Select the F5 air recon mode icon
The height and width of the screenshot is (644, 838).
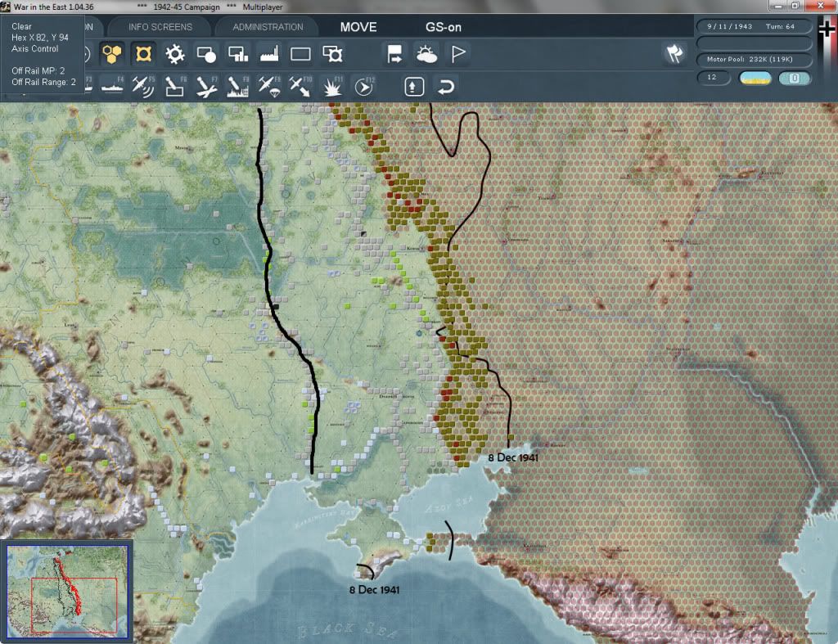(x=143, y=86)
